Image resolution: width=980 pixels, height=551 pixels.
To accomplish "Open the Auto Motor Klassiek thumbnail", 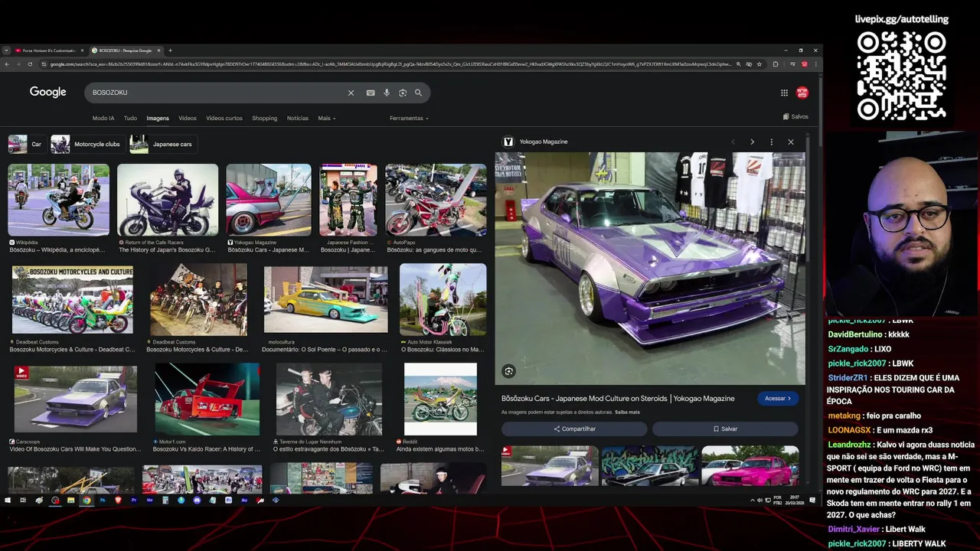I will coord(443,299).
